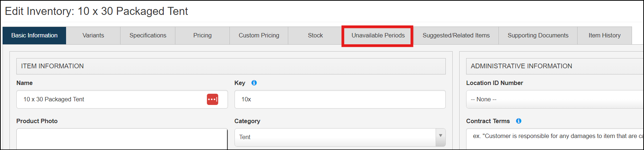Focus the Key input field

click(x=340, y=99)
